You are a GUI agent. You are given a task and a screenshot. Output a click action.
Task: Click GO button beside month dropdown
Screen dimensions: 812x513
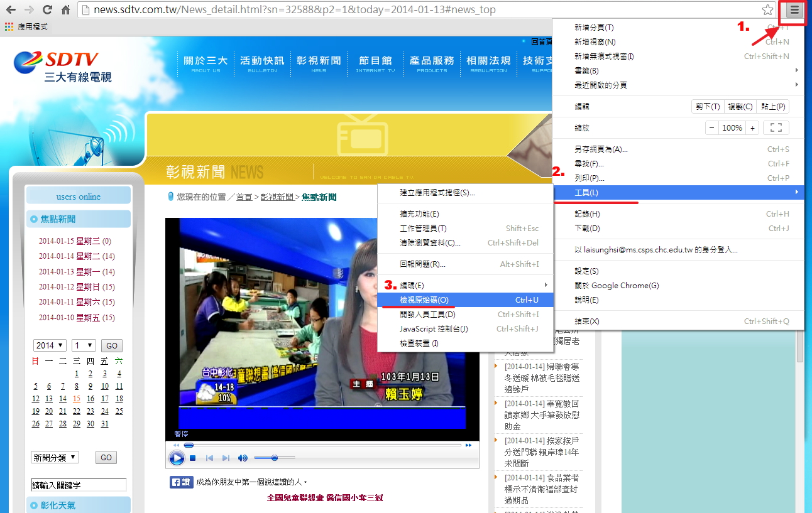click(x=112, y=346)
